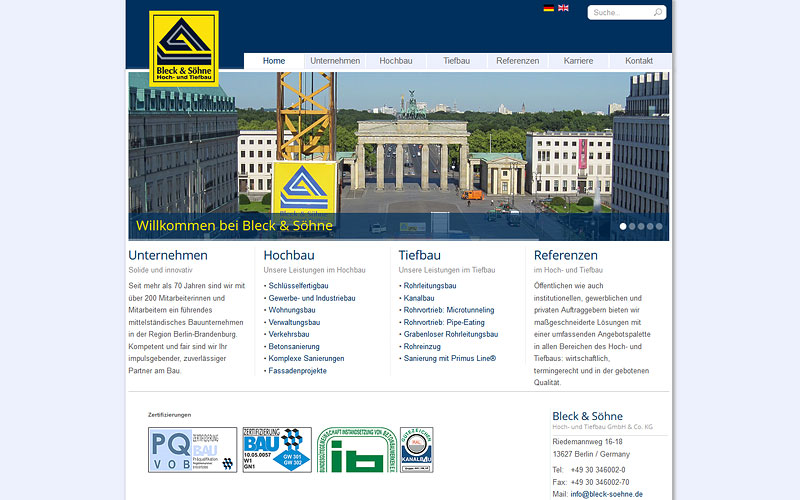
Task: Open the Komplexe Sanierungen link
Action: [x=306, y=358]
